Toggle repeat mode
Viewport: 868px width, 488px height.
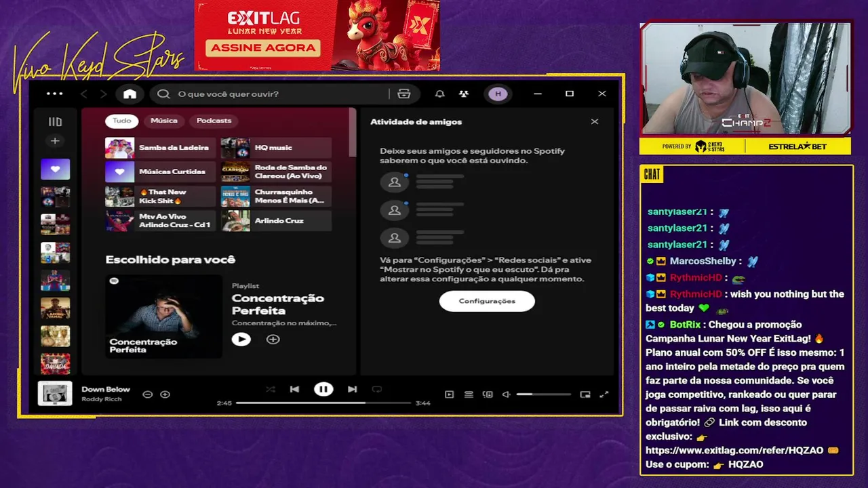(377, 389)
